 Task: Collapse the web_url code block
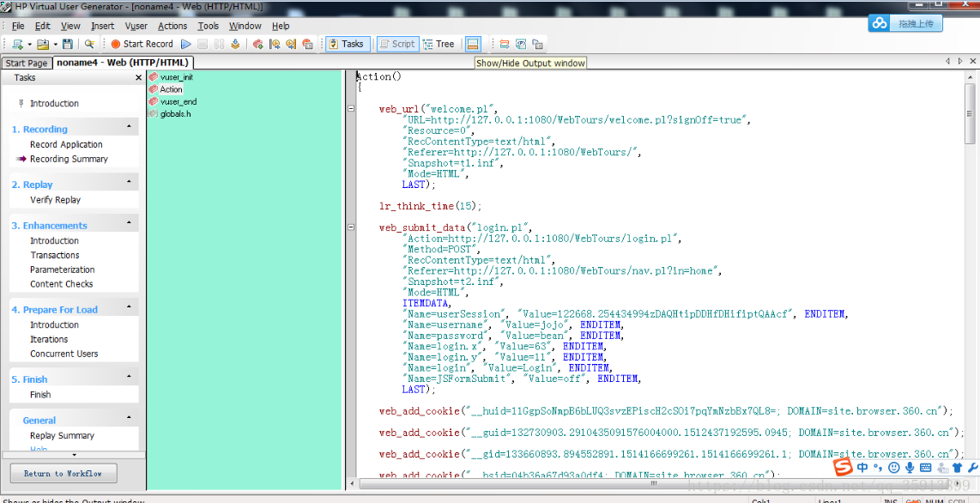pos(351,109)
